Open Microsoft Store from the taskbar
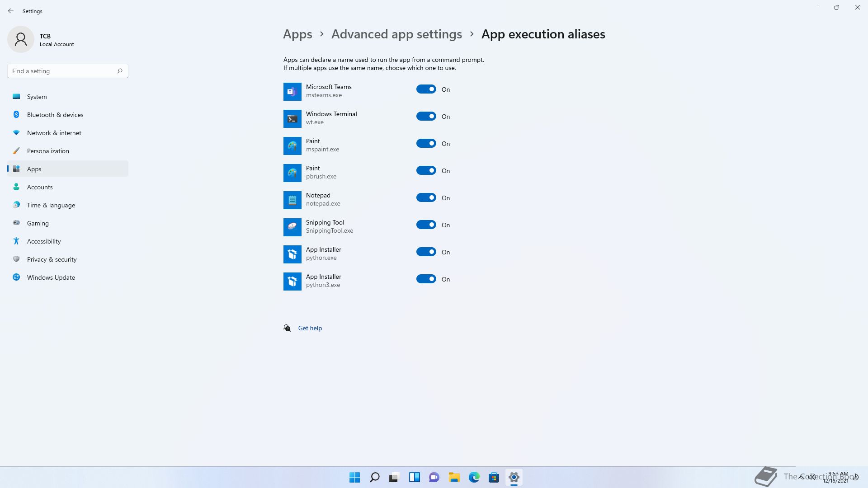Viewport: 868px width, 488px height. point(494,477)
